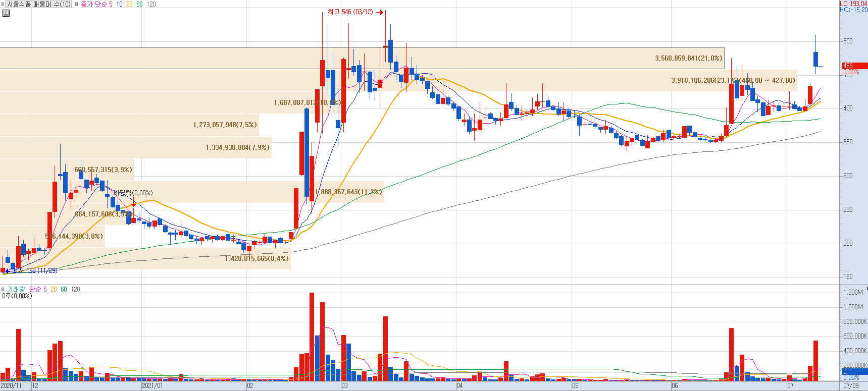Click the 1,273,057,948(7.5%) volume profile label
This screenshot has width=868, height=391.
pyautogui.click(x=225, y=125)
